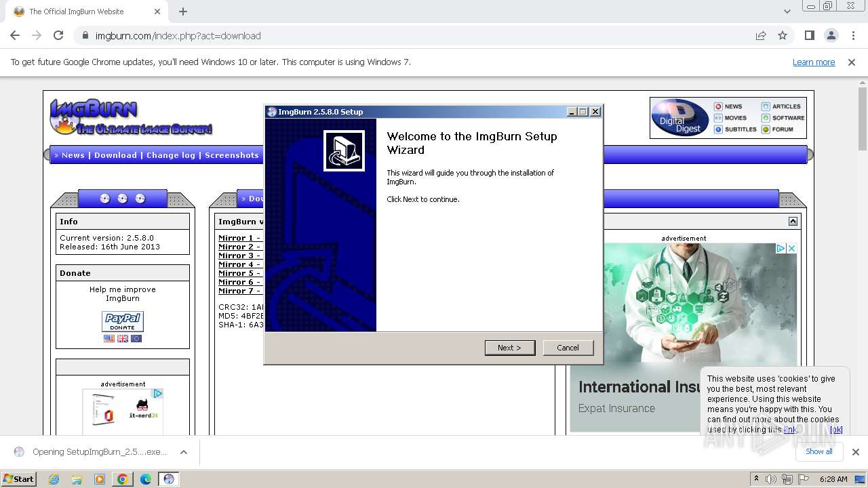Open a new browser tab
This screenshot has width=868, height=488.
[183, 12]
